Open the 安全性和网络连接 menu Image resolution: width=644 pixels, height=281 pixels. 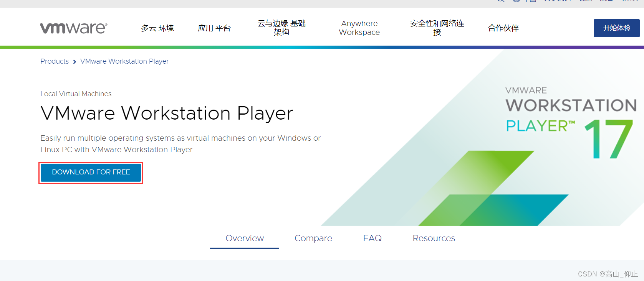click(437, 28)
